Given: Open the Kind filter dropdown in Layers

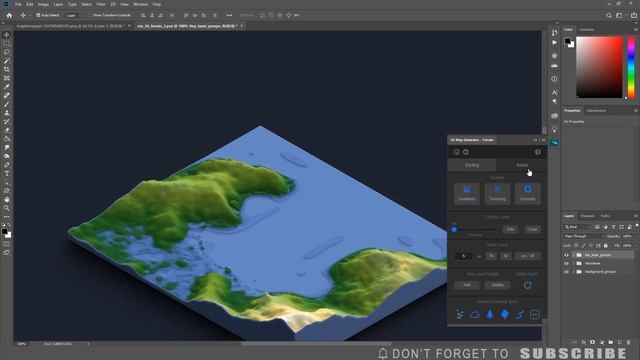Looking at the screenshot, I should [577, 227].
